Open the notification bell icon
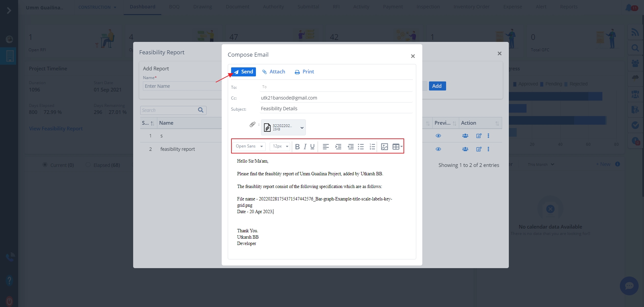The width and height of the screenshot is (644, 307). click(x=629, y=7)
